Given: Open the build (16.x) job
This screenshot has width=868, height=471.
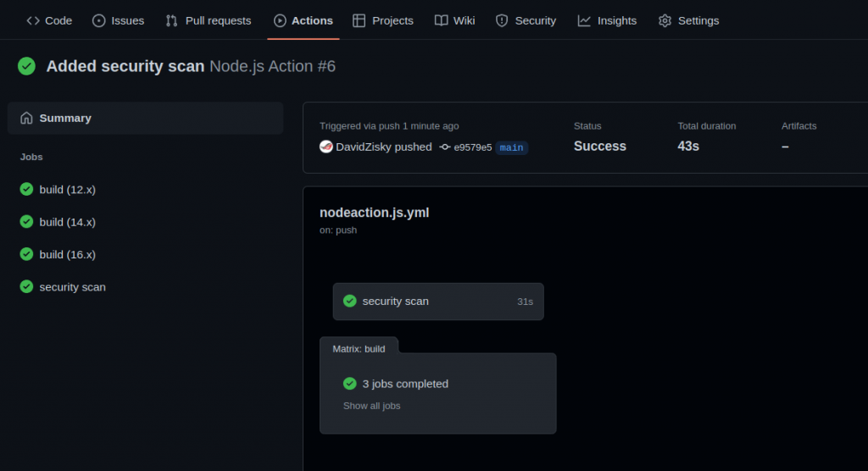Looking at the screenshot, I should click(67, 254).
